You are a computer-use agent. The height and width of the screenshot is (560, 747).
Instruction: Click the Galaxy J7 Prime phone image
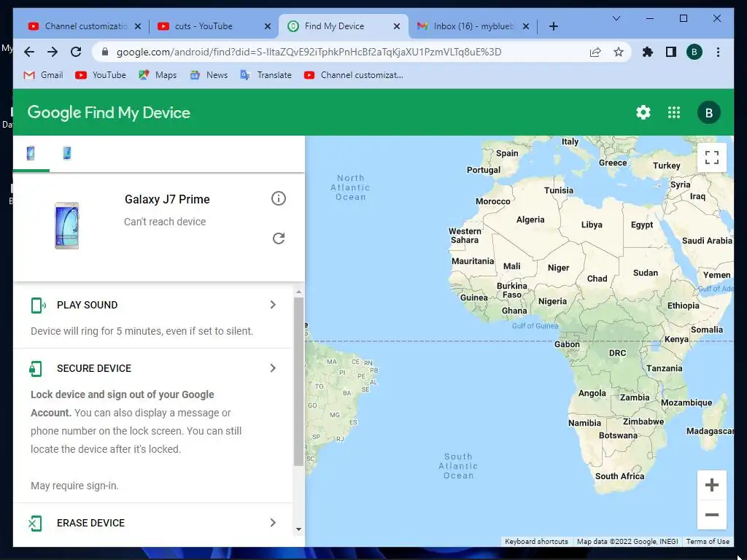[66, 226]
